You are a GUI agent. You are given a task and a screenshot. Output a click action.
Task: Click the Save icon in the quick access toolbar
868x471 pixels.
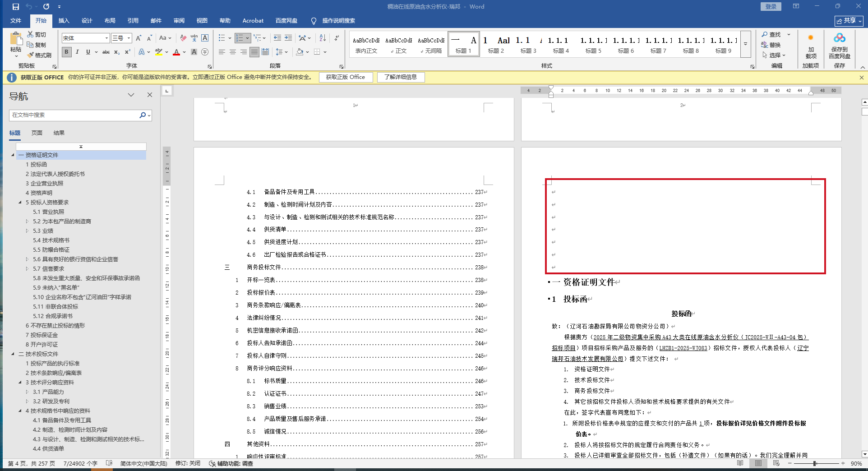[16, 7]
